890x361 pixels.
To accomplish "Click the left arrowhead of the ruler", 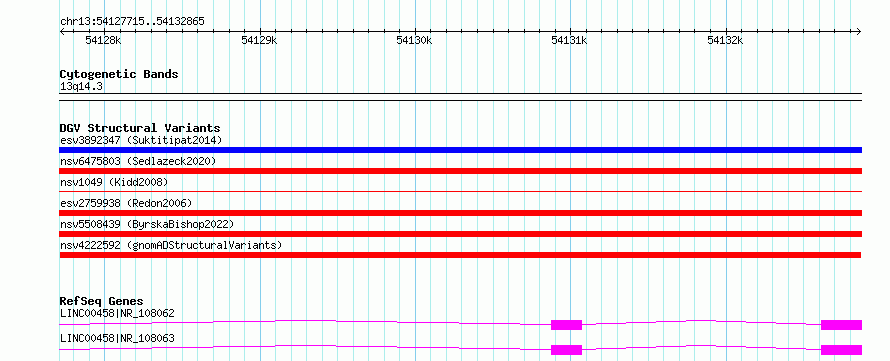I will coord(62,31).
